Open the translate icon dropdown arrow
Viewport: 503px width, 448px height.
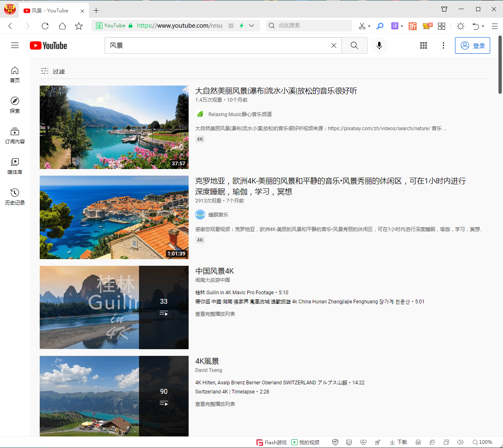(x=402, y=26)
